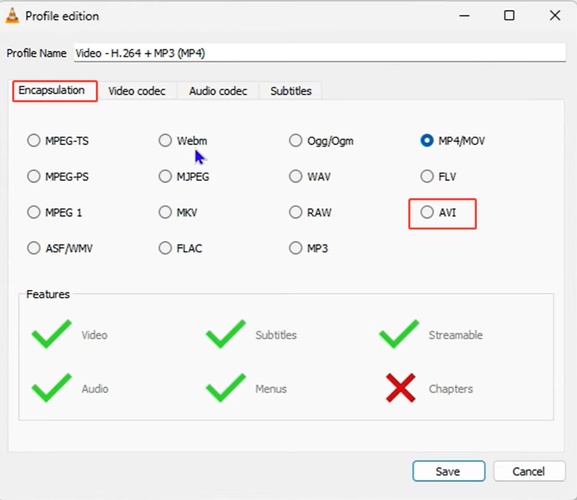Viewport: 577px width, 500px height.
Task: Choose the MP3 radio button
Action: [x=295, y=248]
